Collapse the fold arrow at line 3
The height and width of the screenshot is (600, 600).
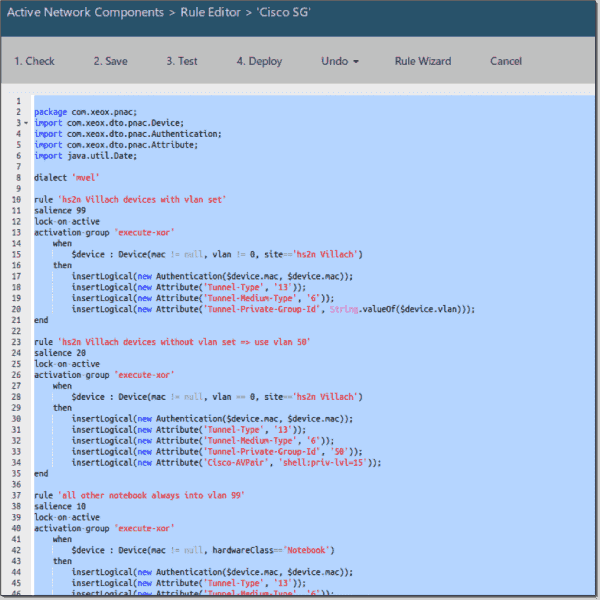click(x=26, y=123)
